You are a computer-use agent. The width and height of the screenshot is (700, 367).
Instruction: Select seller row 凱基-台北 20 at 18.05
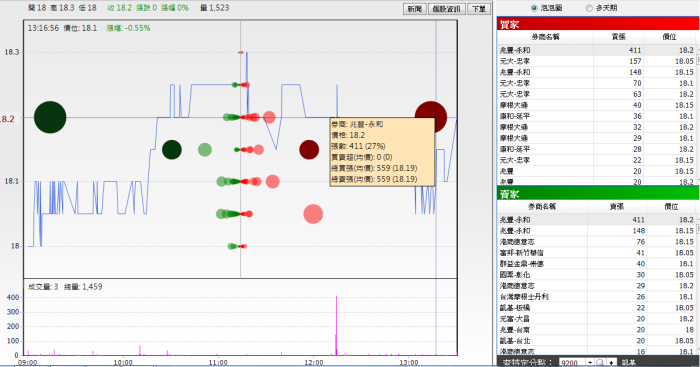(596, 341)
